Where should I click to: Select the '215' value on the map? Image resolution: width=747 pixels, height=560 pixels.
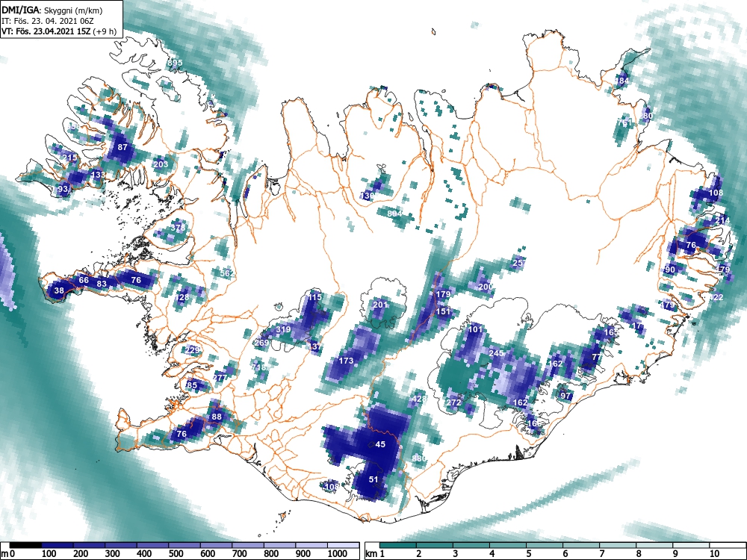pos(70,158)
